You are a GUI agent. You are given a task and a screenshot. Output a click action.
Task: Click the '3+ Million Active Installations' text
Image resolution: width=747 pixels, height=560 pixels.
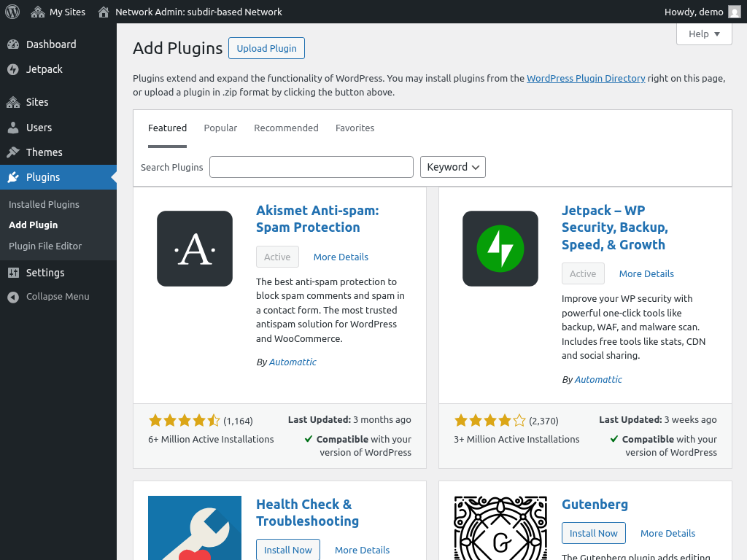coord(516,440)
